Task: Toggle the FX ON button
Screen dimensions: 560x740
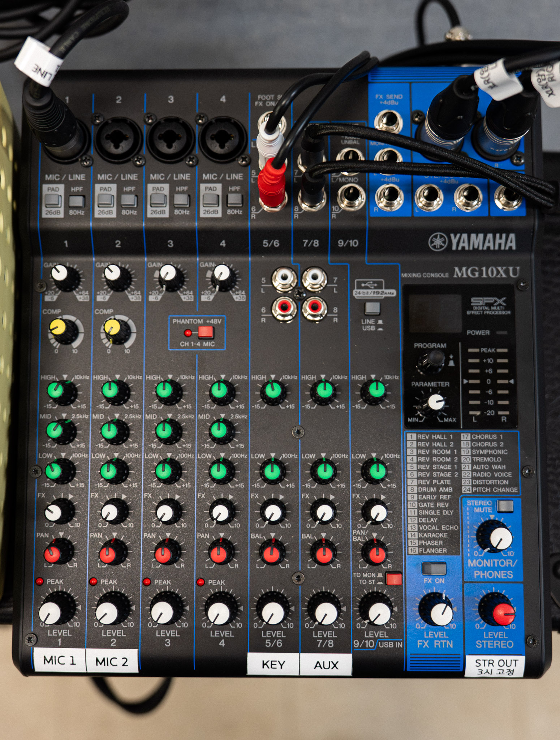Action: coord(434,569)
